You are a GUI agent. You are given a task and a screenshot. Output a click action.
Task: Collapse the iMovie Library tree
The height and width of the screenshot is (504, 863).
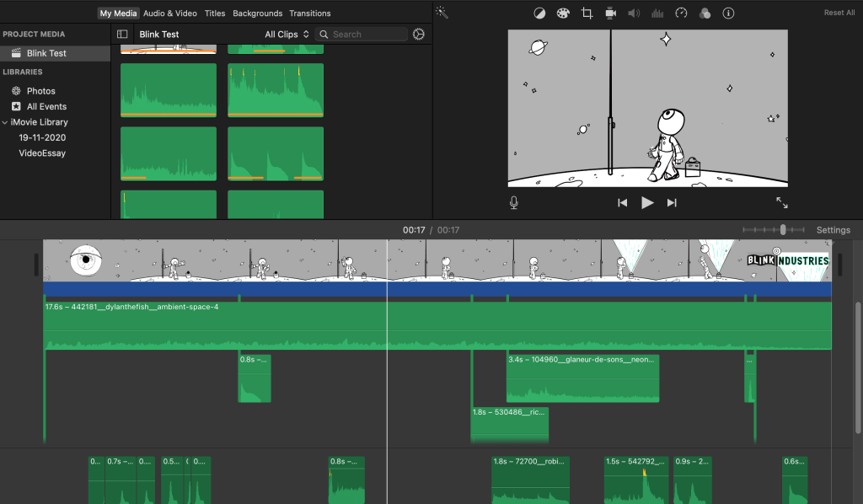(x=5, y=122)
